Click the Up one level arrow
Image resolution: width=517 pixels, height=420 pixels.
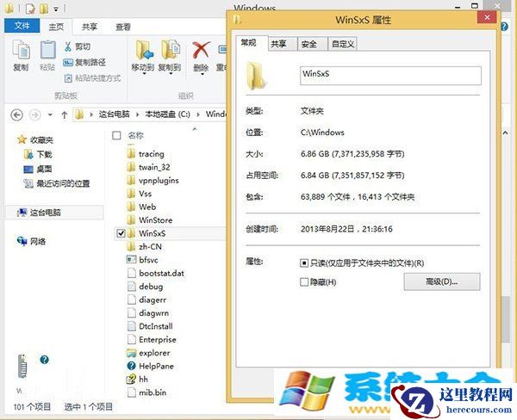(65, 115)
